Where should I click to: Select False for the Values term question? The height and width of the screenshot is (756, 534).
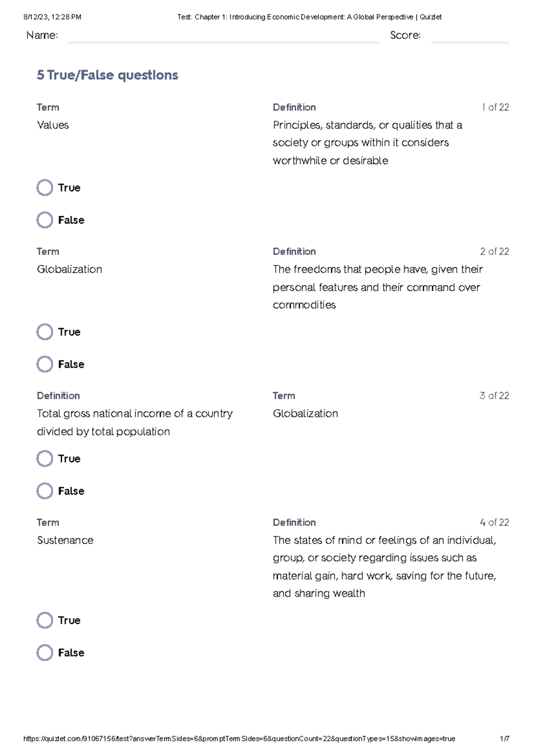point(44,220)
